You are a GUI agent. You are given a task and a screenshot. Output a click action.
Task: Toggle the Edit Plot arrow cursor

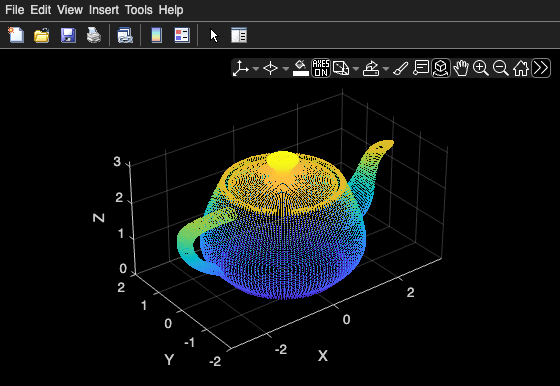point(214,36)
